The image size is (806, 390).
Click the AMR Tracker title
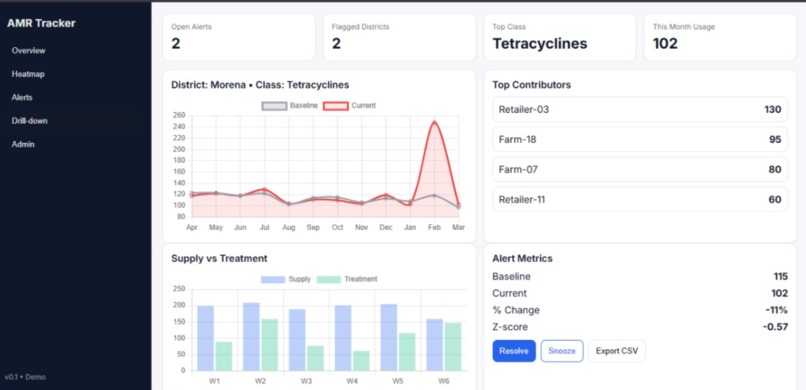pos(41,23)
